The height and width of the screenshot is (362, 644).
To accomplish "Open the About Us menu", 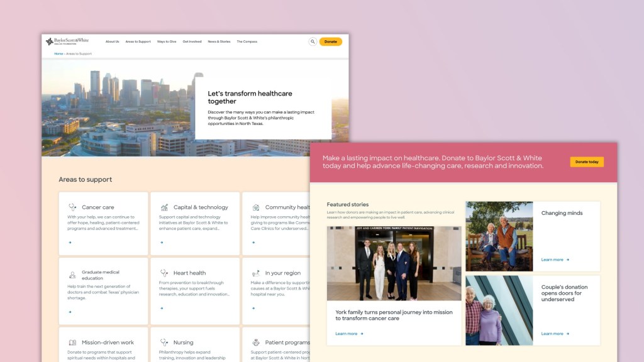I will [x=112, y=41].
